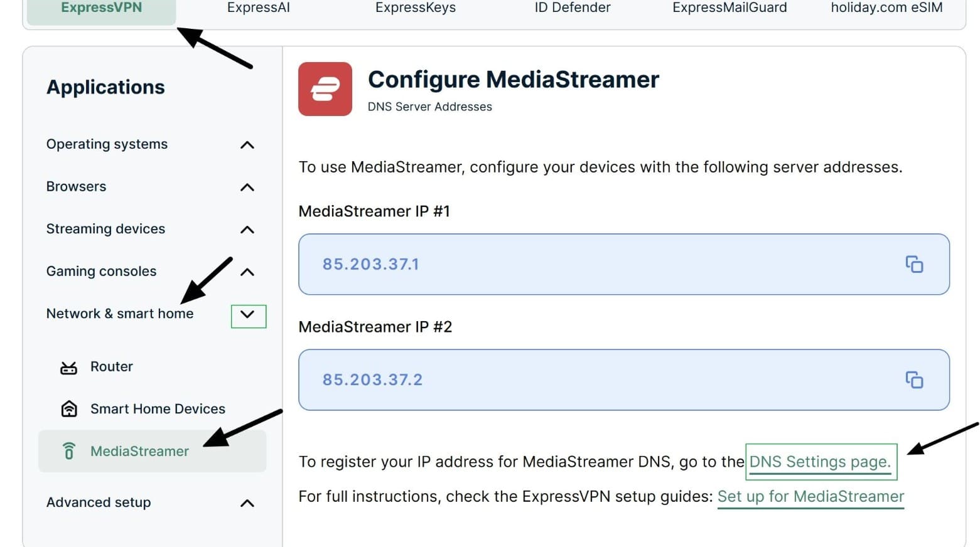Expand the Gaming consoles chevron
This screenshot has height=547, width=980.
tap(247, 272)
